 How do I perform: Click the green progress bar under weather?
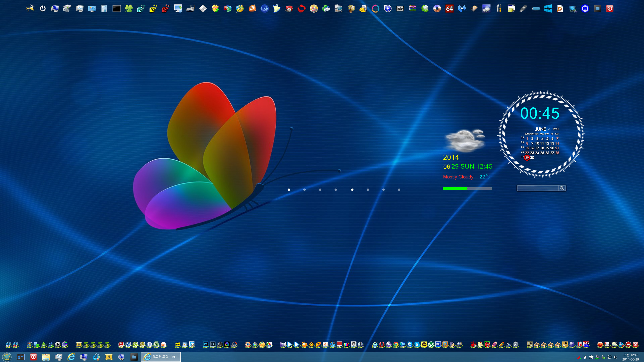[x=467, y=188]
